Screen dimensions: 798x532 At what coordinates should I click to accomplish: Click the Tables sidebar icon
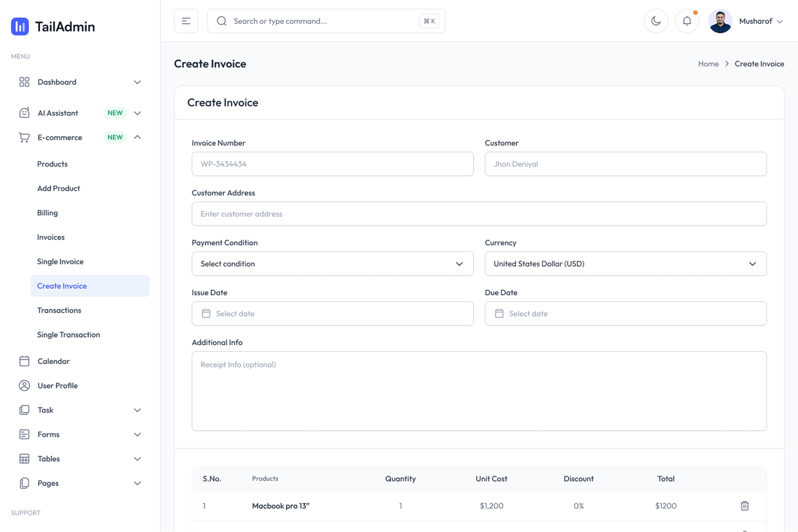pos(24,459)
